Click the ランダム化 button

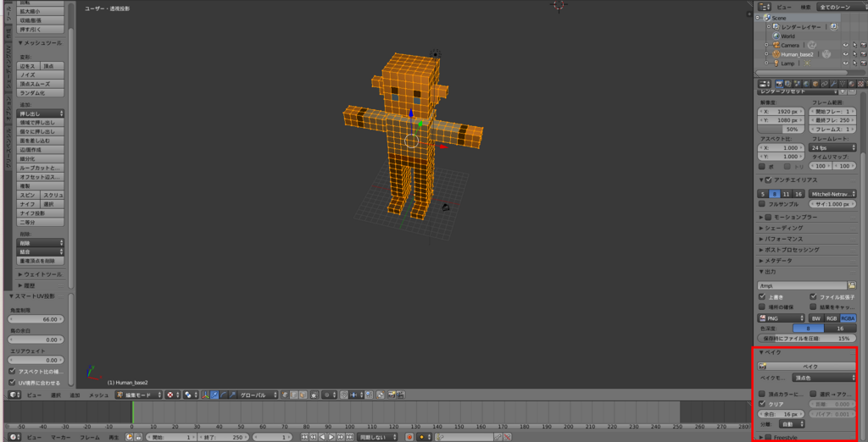41,93
